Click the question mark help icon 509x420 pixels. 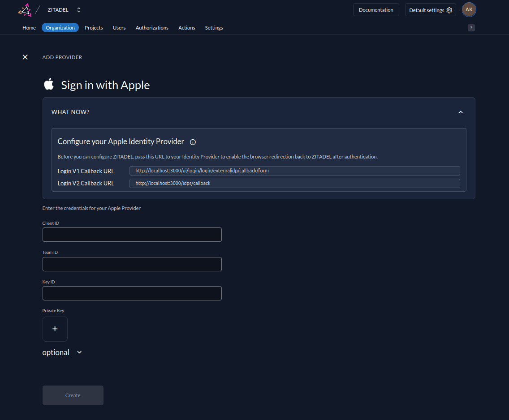coord(471,28)
